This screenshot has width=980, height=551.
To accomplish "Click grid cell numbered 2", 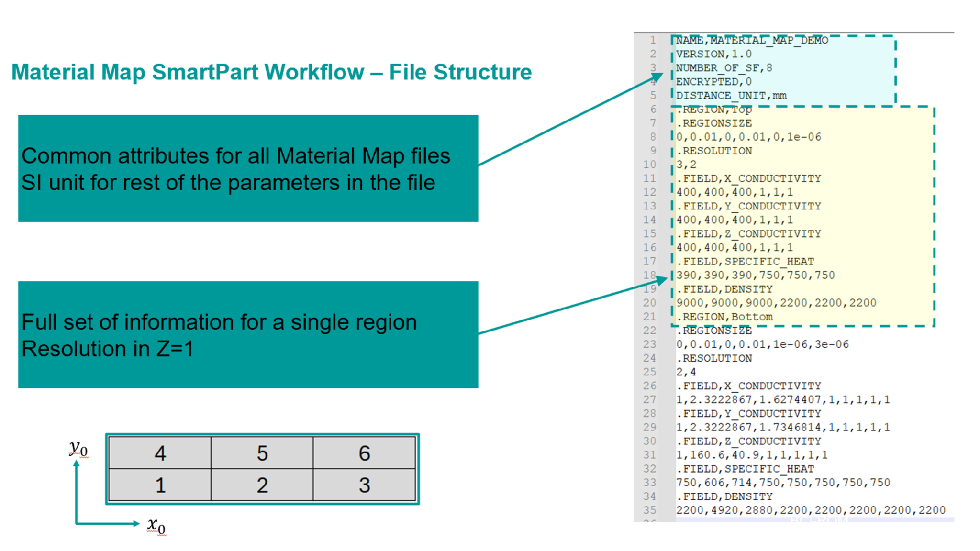I will tap(262, 485).
